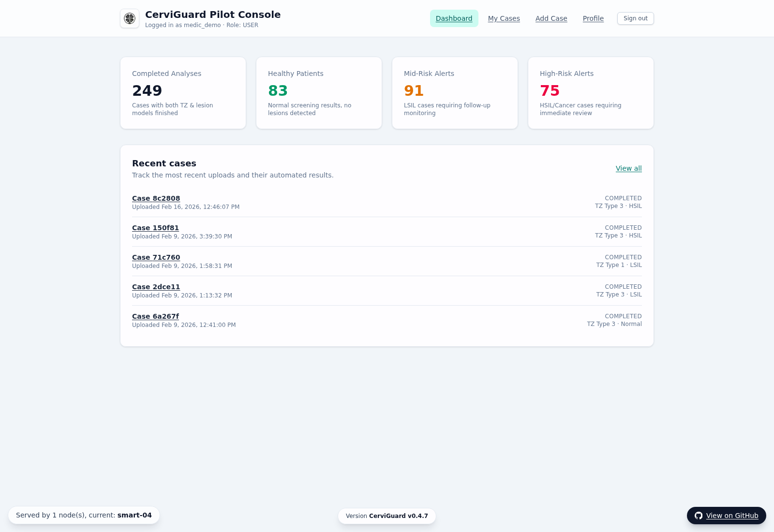Open the Profile page
The height and width of the screenshot is (532, 774).
click(593, 18)
